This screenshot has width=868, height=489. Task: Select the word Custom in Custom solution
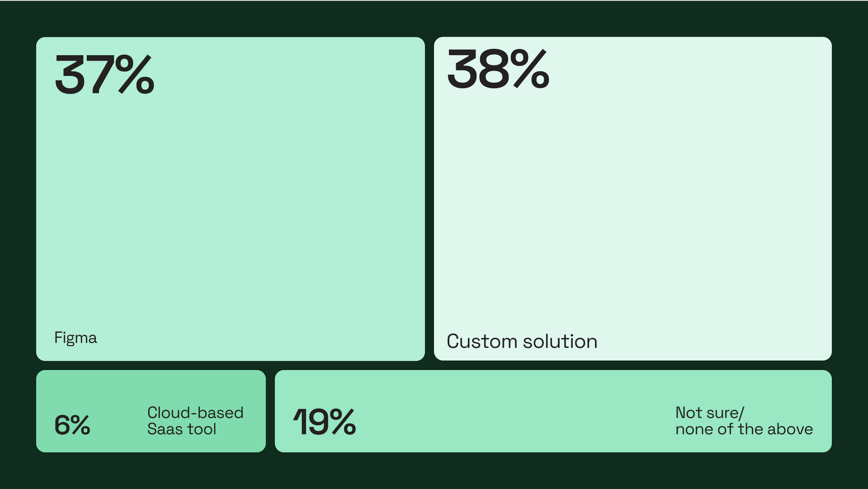482,341
